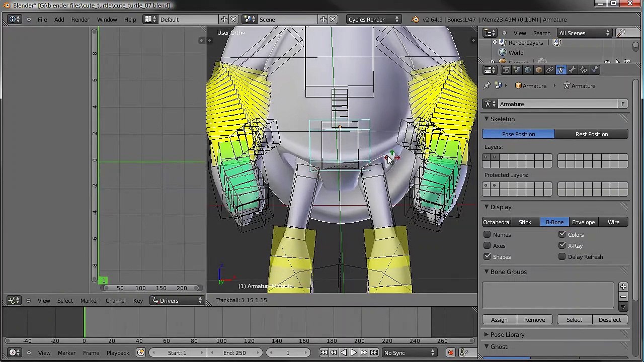Image resolution: width=644 pixels, height=362 pixels.
Task: Open the Object constraints chain icon tab
Action: (x=550, y=70)
